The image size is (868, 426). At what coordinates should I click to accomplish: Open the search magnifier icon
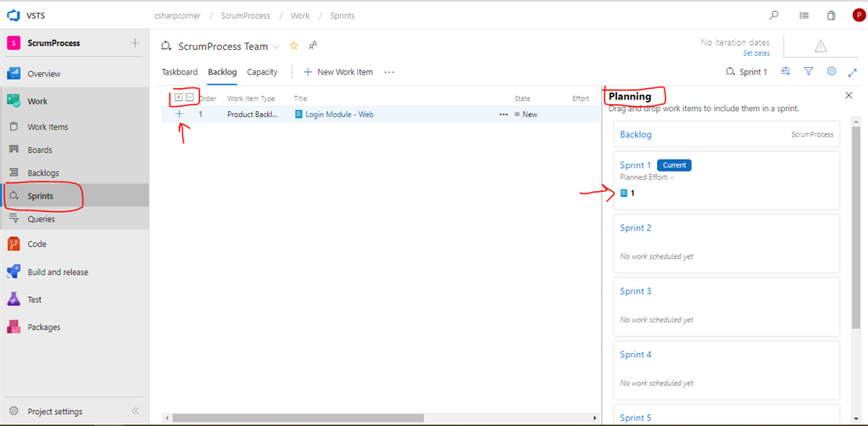pyautogui.click(x=774, y=15)
